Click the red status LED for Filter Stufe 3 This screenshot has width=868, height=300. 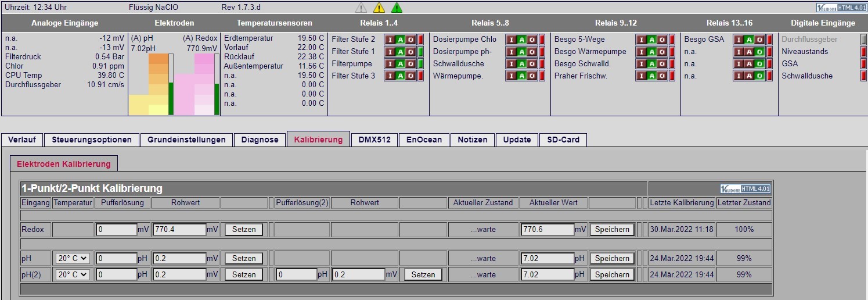pyautogui.click(x=420, y=76)
